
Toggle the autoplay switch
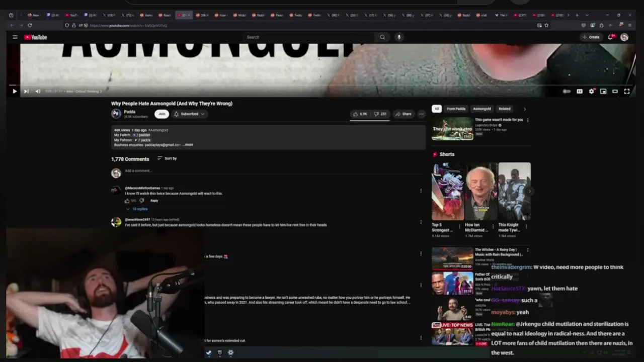[x=567, y=92]
